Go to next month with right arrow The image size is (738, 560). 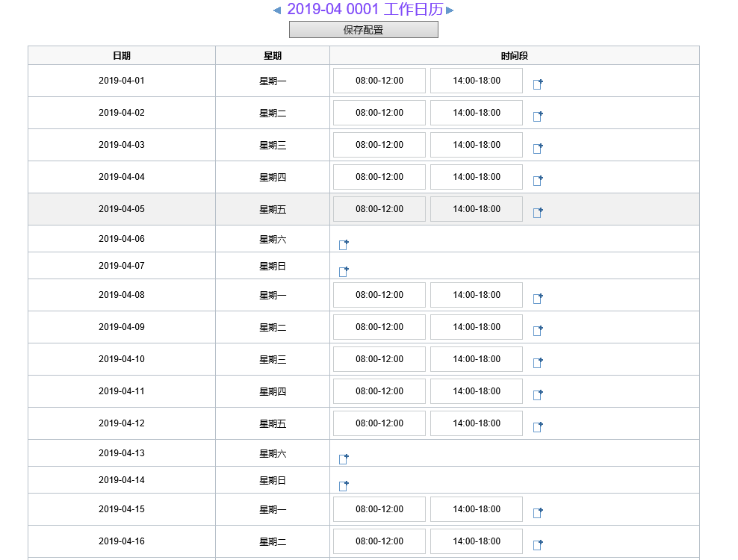(x=450, y=10)
